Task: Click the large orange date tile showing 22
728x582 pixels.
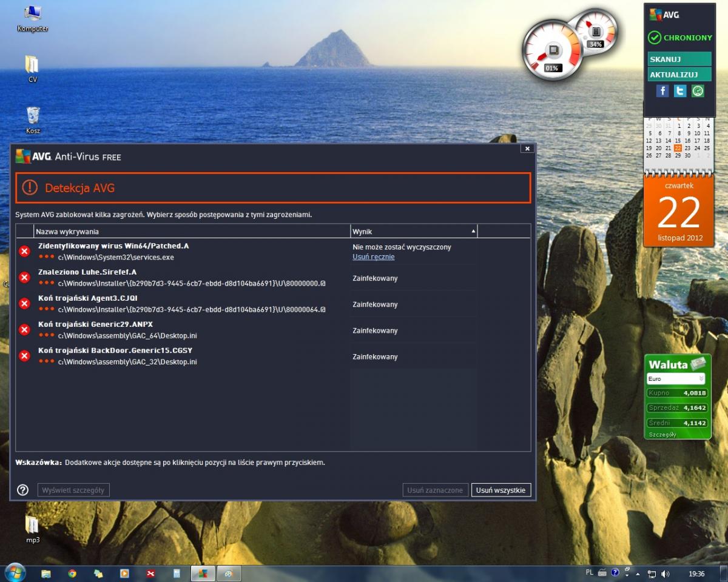Action: [x=679, y=211]
